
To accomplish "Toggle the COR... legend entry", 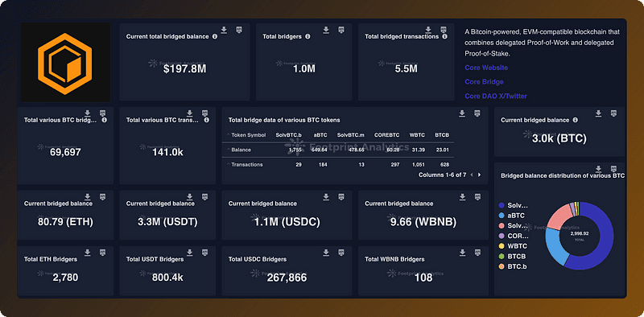I will pos(514,236).
